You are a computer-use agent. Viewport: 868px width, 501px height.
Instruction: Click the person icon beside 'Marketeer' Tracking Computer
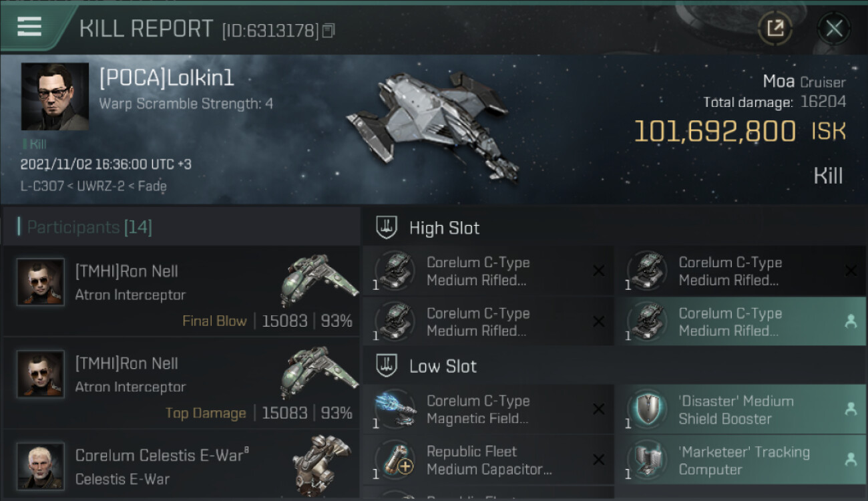[851, 460]
